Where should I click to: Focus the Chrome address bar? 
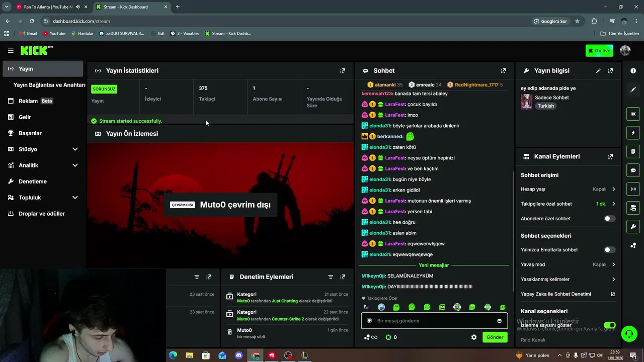[x=287, y=21]
